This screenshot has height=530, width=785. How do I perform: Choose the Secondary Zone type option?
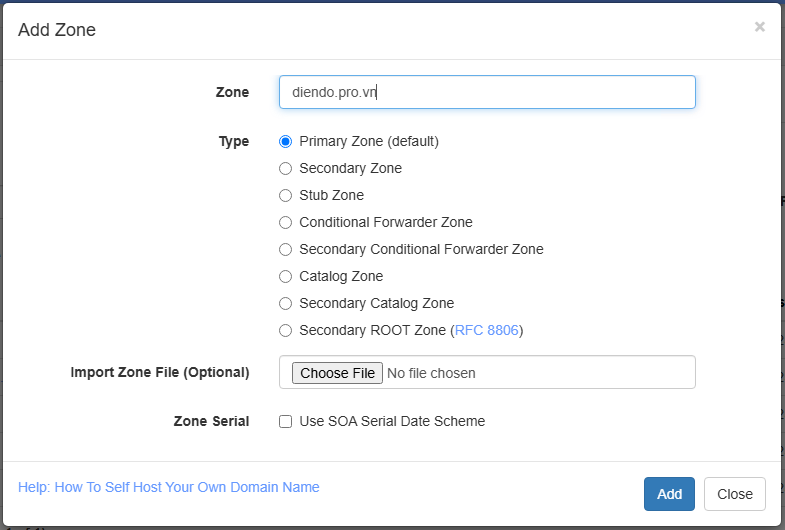[x=286, y=169]
